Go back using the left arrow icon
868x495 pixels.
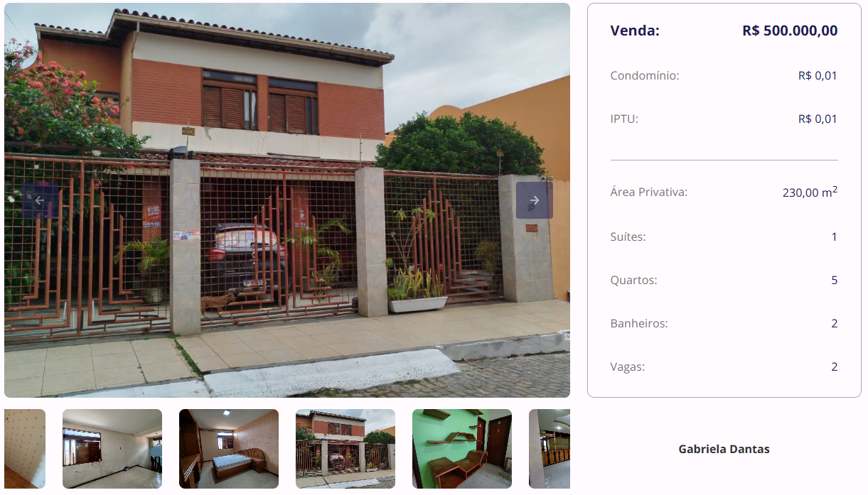tap(40, 200)
